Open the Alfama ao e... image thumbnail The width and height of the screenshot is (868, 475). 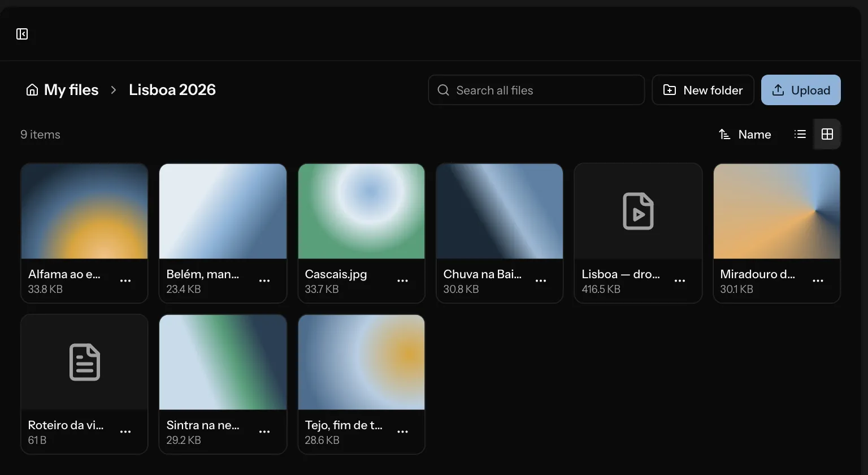pyautogui.click(x=84, y=211)
